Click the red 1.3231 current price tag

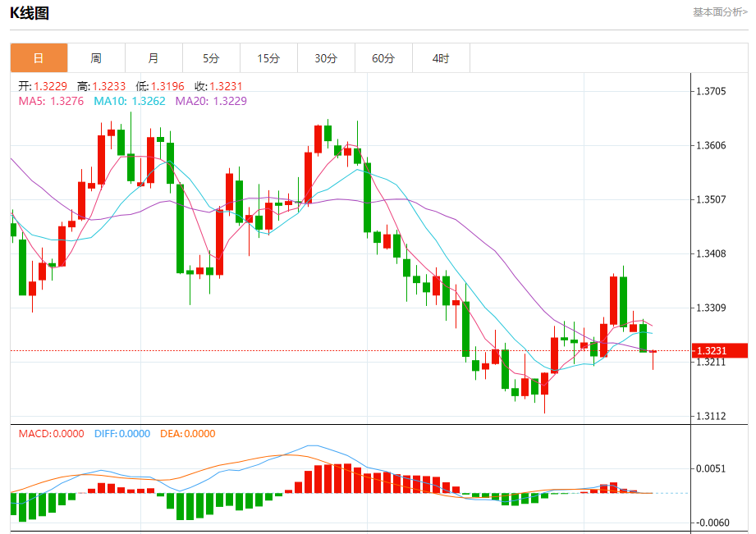pyautogui.click(x=719, y=350)
